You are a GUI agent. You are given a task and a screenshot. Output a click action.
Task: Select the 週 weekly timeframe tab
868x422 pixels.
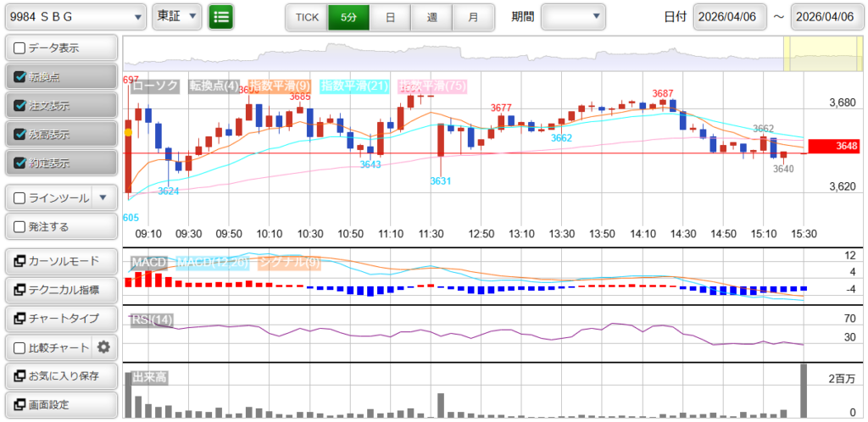tap(431, 16)
